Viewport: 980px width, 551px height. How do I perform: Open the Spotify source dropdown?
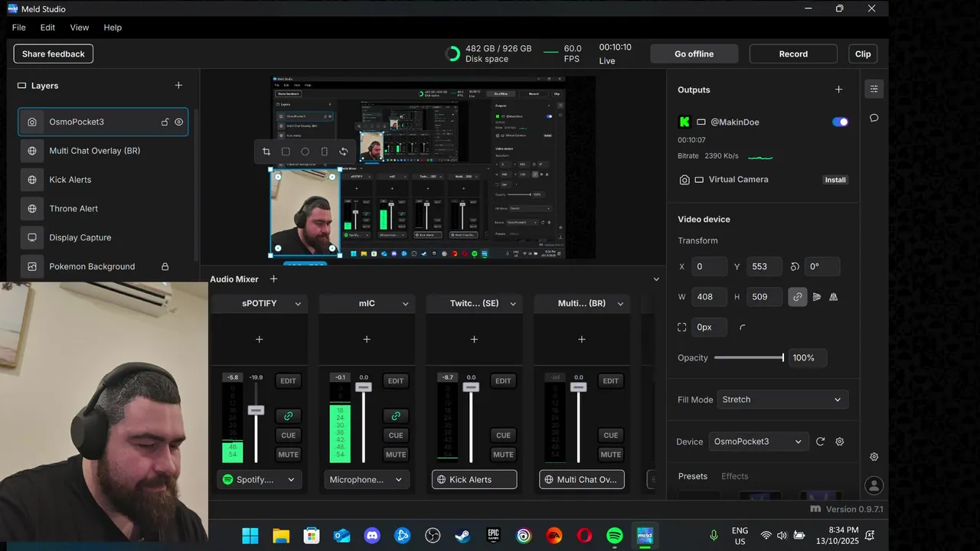click(260, 480)
